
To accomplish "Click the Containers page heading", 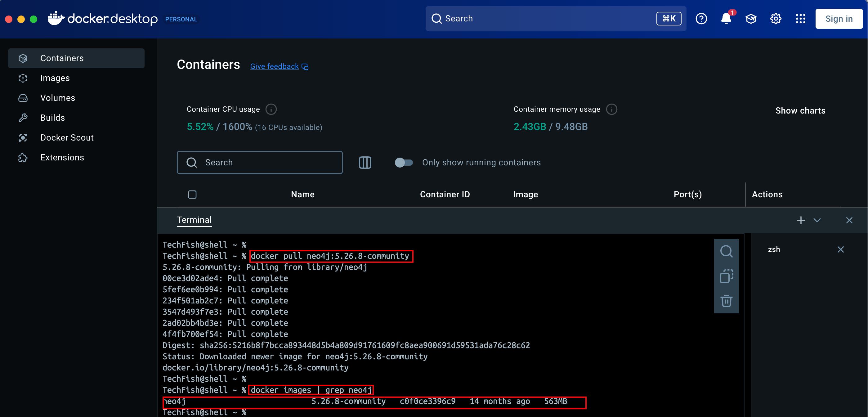I will coord(208,65).
